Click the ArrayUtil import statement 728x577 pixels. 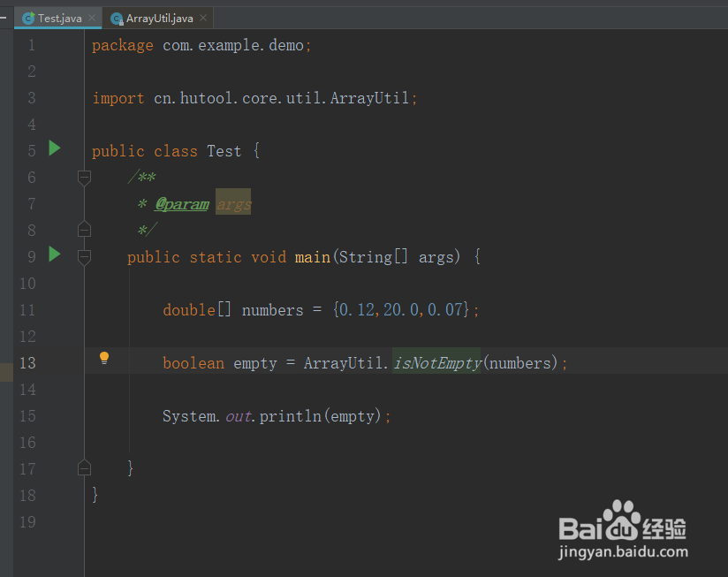(x=254, y=98)
